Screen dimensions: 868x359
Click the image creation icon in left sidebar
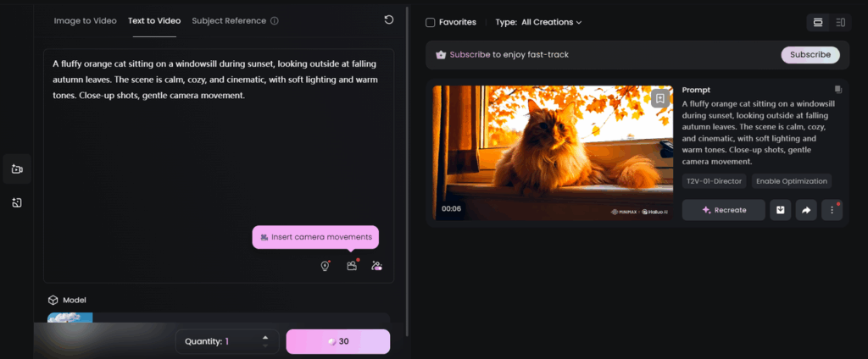tap(17, 203)
